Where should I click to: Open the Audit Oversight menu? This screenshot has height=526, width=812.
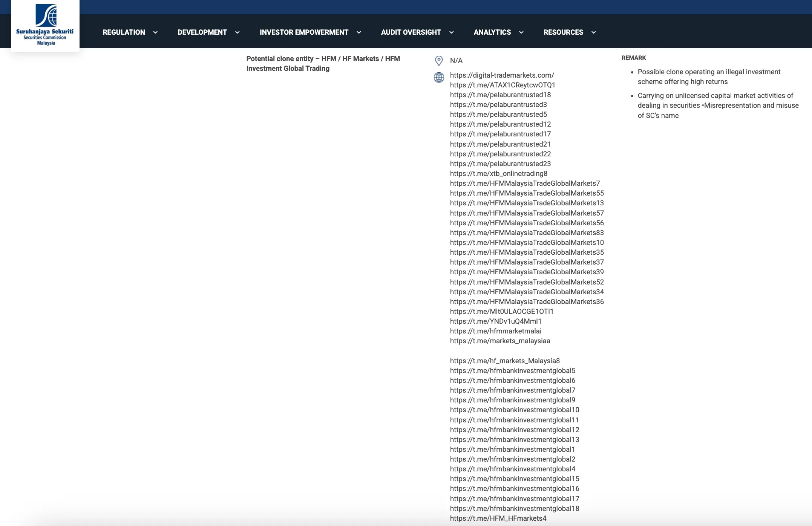click(x=411, y=32)
